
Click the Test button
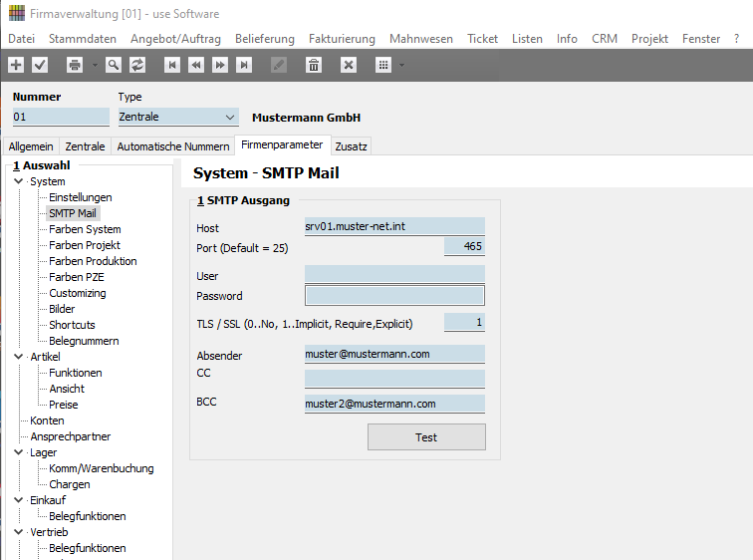[x=426, y=437]
